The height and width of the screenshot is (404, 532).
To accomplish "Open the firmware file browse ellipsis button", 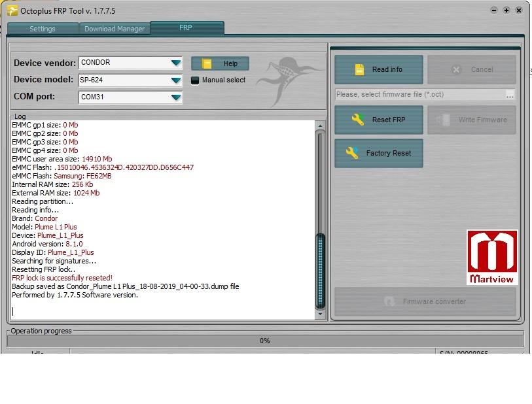I will click(x=510, y=95).
